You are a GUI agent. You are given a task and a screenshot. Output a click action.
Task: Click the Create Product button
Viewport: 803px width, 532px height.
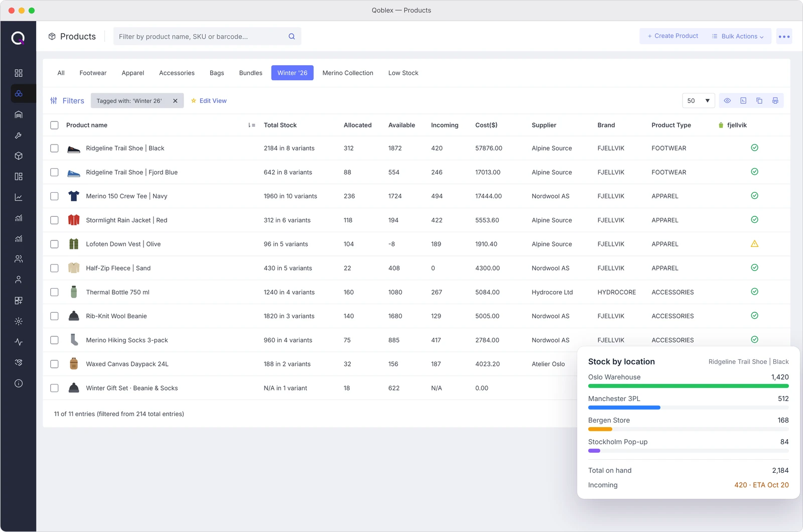coord(673,36)
